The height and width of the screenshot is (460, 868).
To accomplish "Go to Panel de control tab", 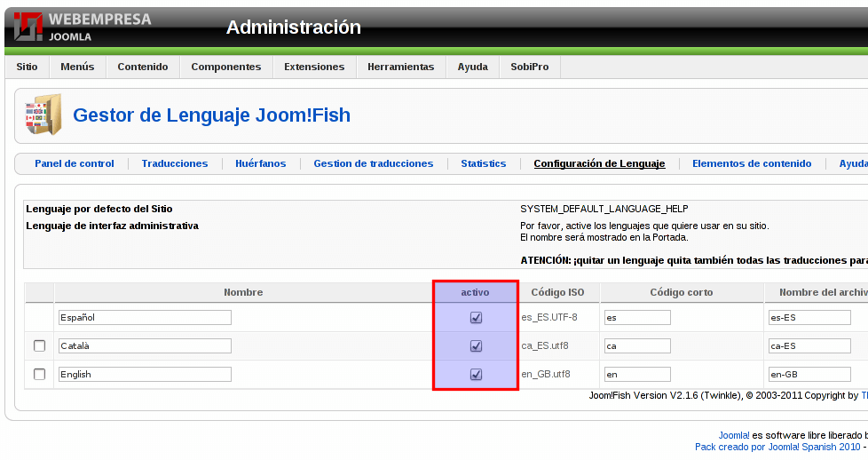I will [75, 163].
